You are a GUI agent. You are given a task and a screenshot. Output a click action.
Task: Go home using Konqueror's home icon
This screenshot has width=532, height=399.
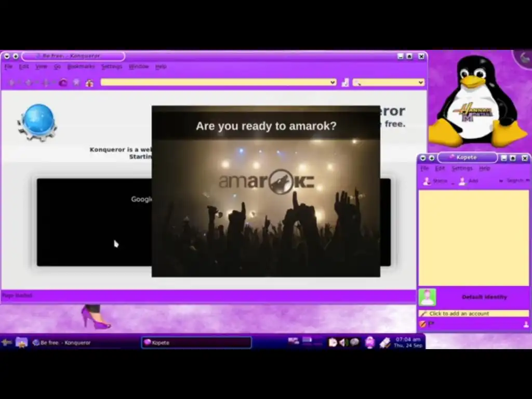pyautogui.click(x=89, y=83)
